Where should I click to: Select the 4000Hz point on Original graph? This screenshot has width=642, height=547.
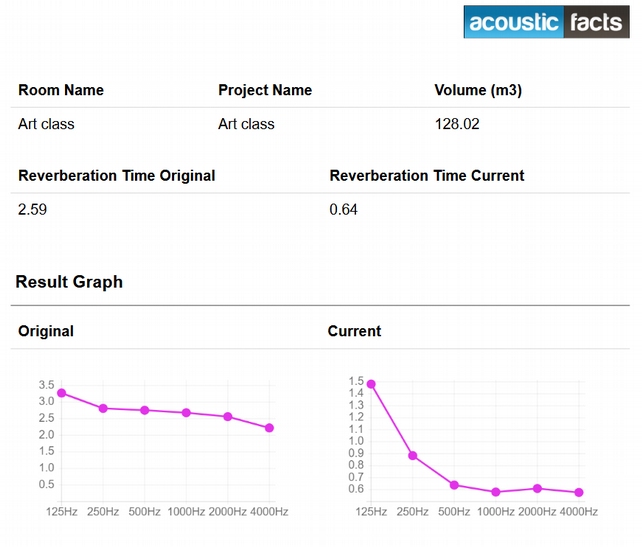(x=269, y=428)
